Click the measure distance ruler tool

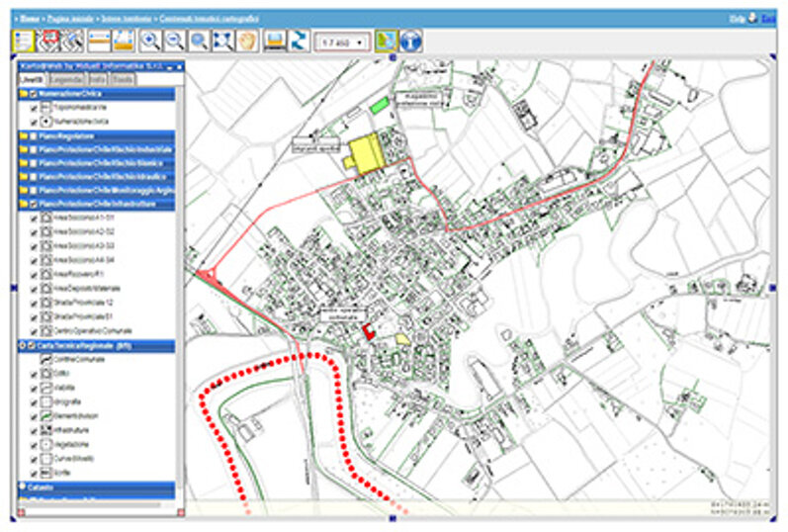pyautogui.click(x=99, y=41)
